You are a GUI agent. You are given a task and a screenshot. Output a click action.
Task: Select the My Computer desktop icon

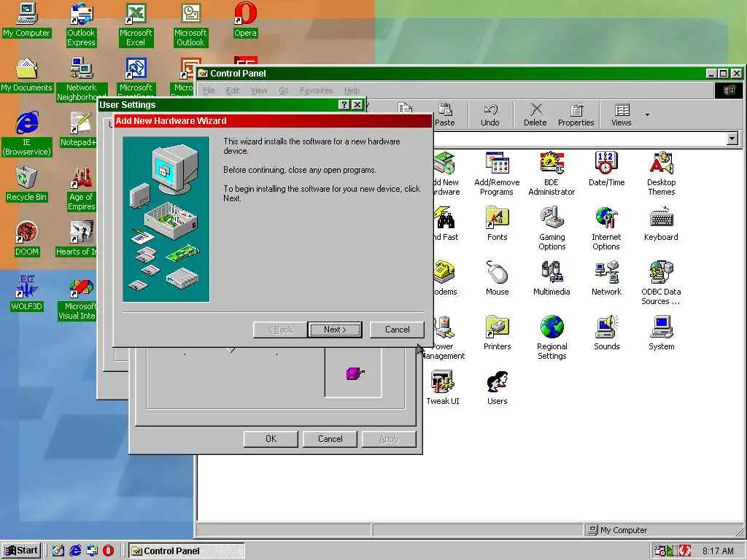click(27, 20)
